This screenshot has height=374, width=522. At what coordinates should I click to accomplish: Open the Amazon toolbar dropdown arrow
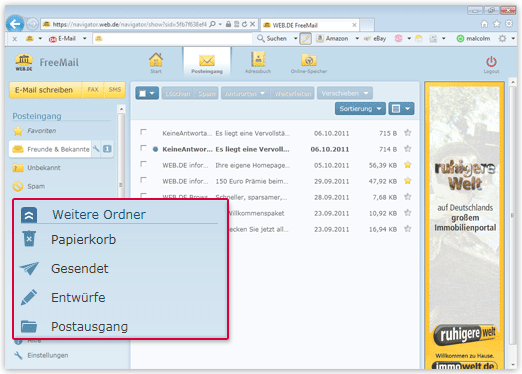tap(357, 39)
